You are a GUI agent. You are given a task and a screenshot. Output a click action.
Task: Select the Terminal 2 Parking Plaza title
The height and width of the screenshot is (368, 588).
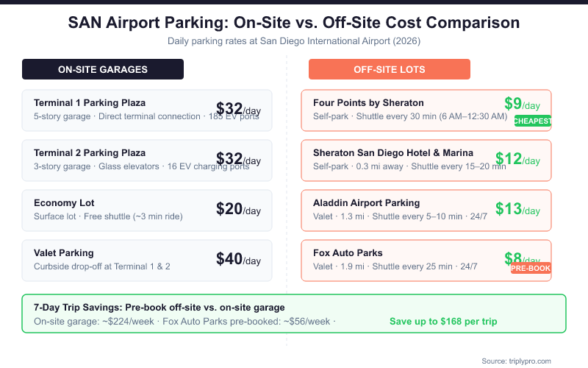tap(90, 153)
